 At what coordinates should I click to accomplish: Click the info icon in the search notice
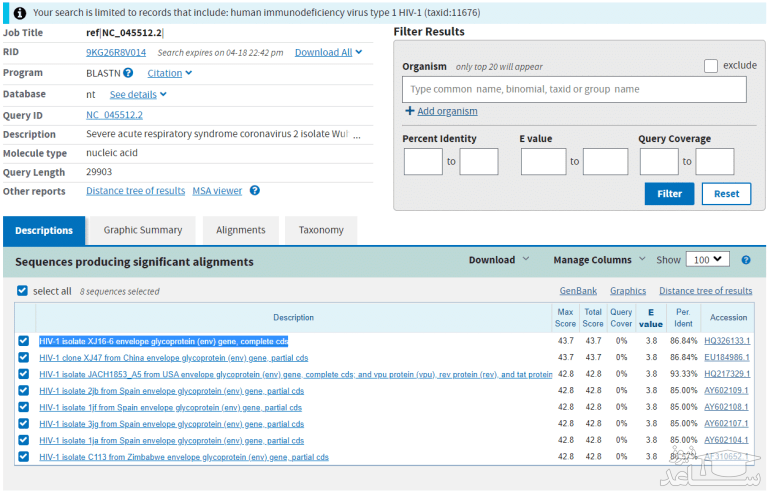click(20, 13)
